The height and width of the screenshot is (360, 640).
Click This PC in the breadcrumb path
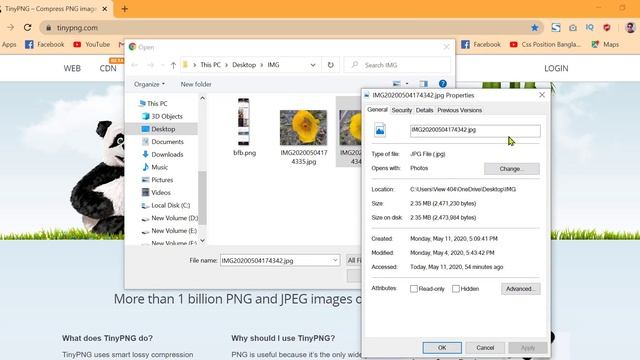coord(210,65)
